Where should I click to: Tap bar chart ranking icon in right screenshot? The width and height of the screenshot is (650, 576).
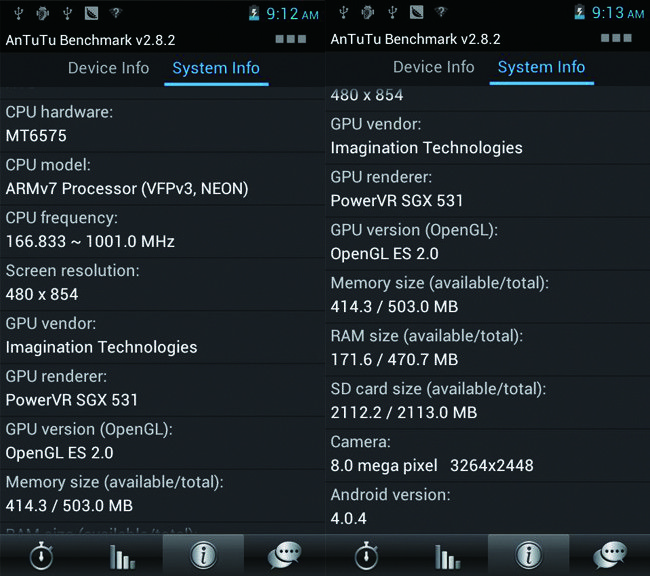click(447, 556)
